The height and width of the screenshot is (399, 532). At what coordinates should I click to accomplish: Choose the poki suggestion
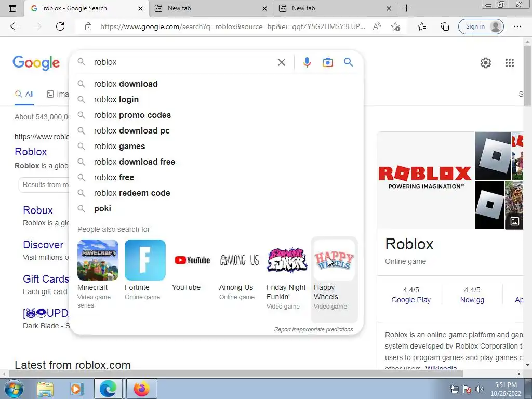216,209
